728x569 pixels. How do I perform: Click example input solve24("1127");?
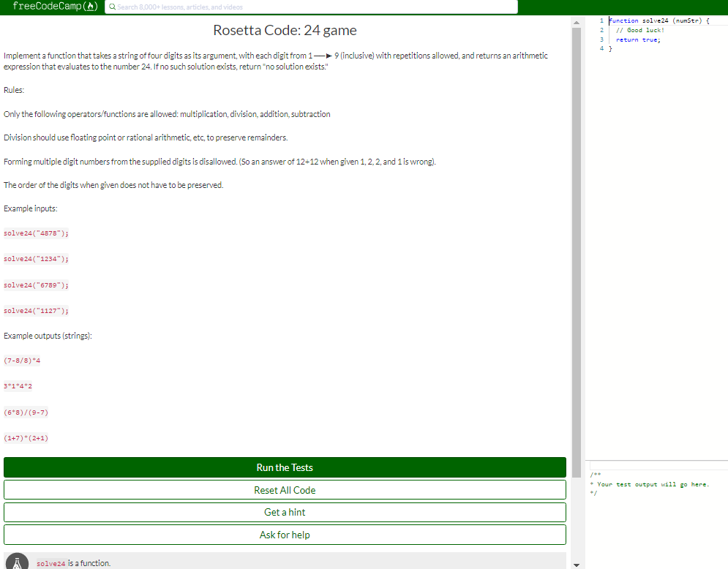pyautogui.click(x=36, y=311)
